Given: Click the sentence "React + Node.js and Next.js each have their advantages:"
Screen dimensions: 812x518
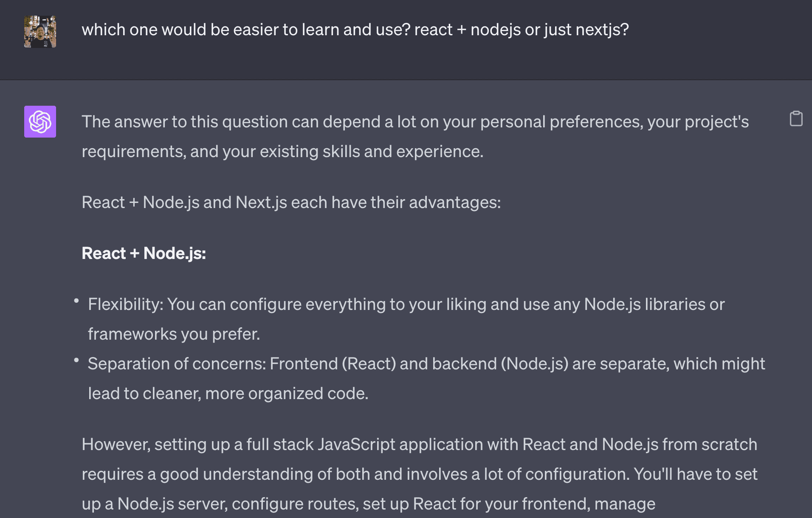Looking at the screenshot, I should (291, 203).
